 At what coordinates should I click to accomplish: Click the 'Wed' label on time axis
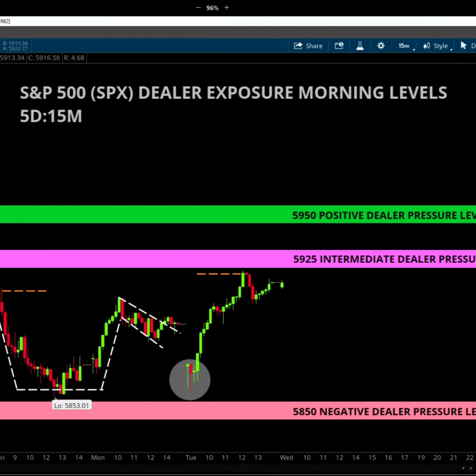point(286,458)
